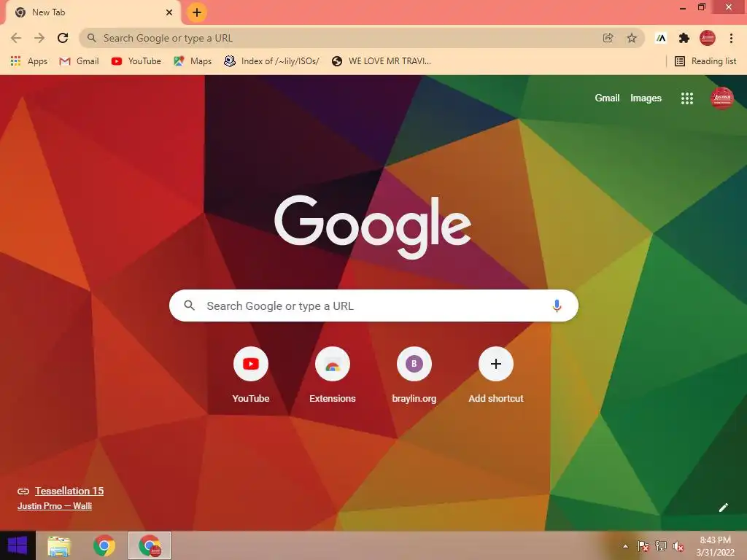Open the Apps bookmark
This screenshot has width=747, height=560.
click(x=29, y=61)
